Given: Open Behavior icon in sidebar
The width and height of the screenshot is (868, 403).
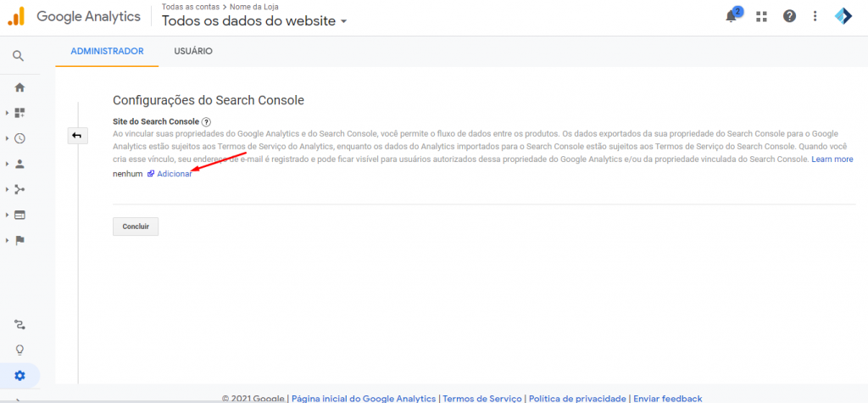Looking at the screenshot, I should click(x=19, y=215).
